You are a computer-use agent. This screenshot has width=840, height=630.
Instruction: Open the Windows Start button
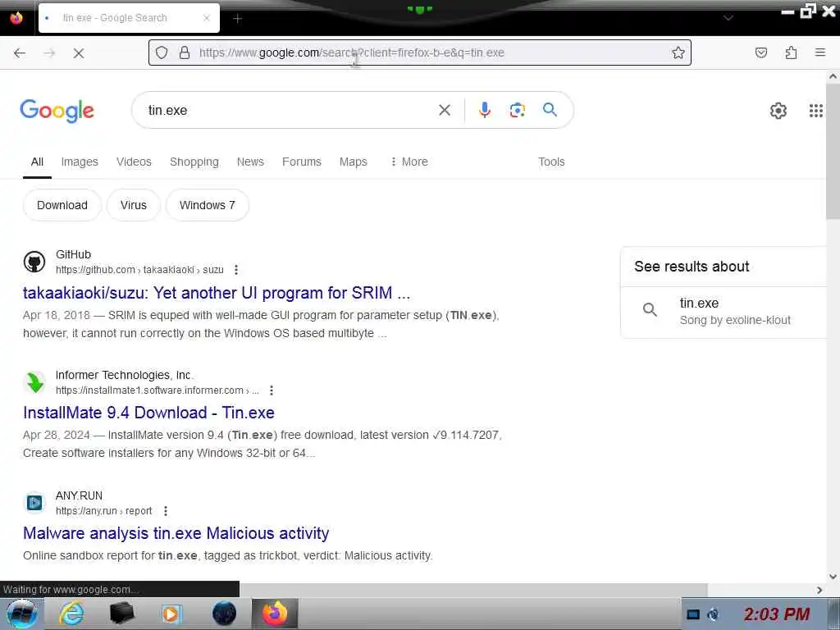click(x=21, y=614)
